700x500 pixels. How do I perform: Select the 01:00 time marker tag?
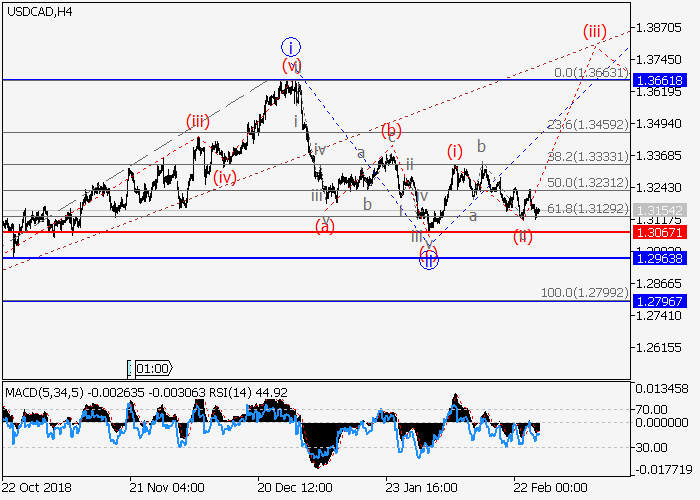[x=150, y=368]
